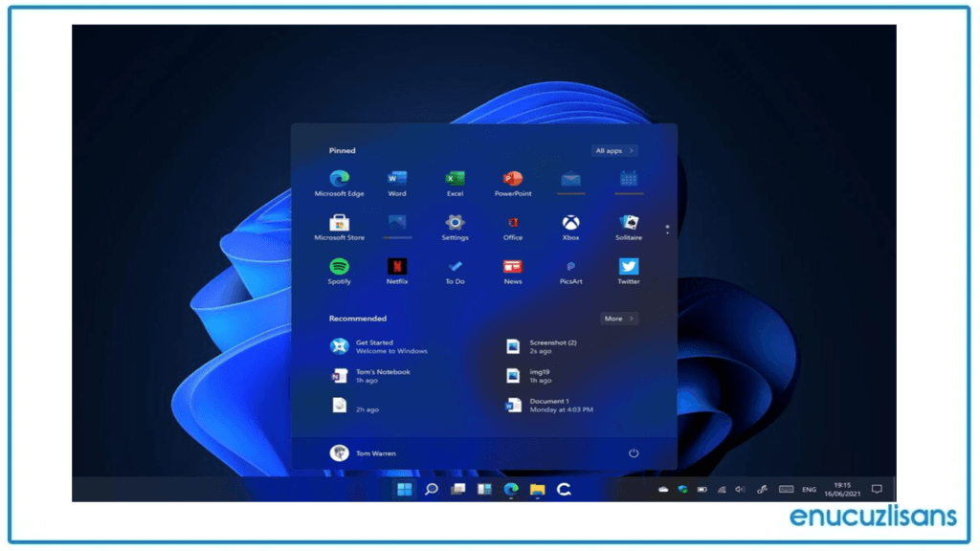Open Windows Search from the taskbar

tap(431, 489)
